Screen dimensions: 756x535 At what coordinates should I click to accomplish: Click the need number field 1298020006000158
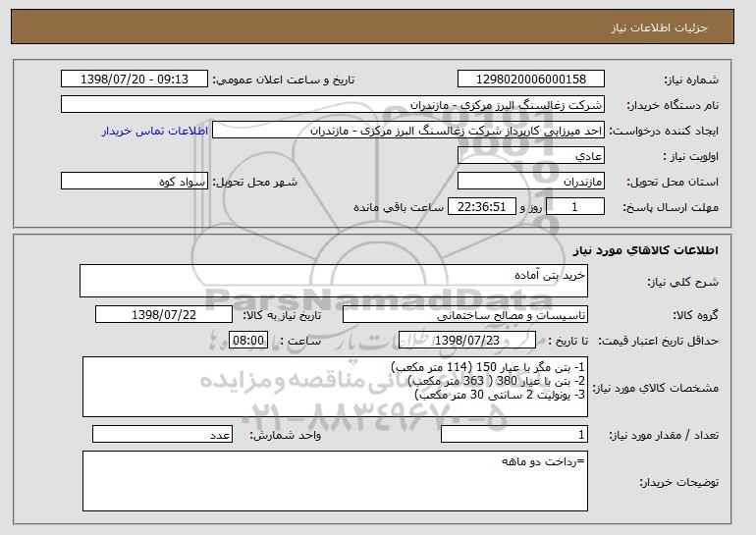click(x=531, y=80)
